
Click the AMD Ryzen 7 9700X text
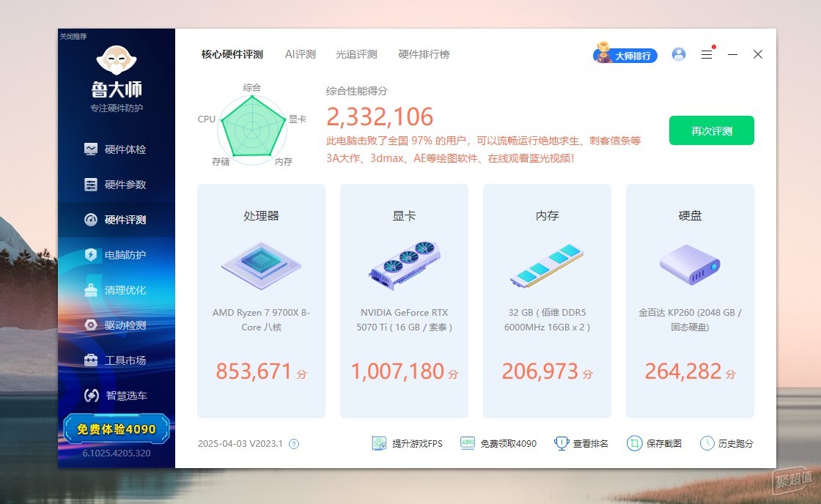(x=261, y=320)
